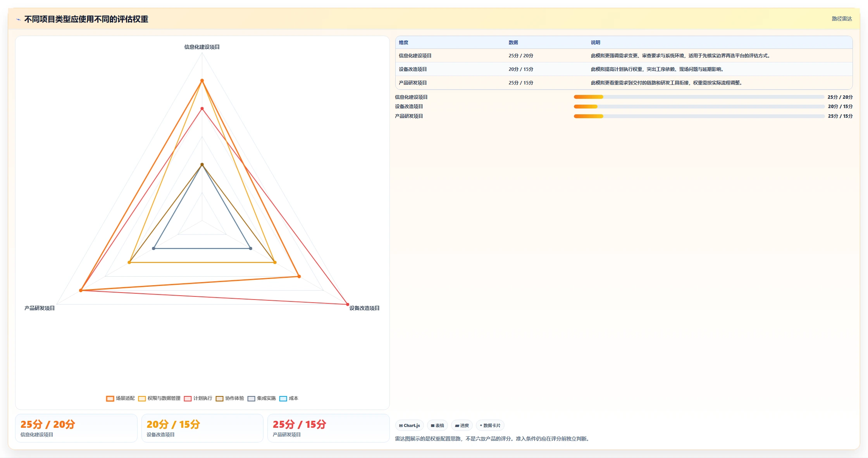Open the 25分 / 15分 产品研发项目 data card
The width and height of the screenshot is (868, 458).
pos(328,428)
